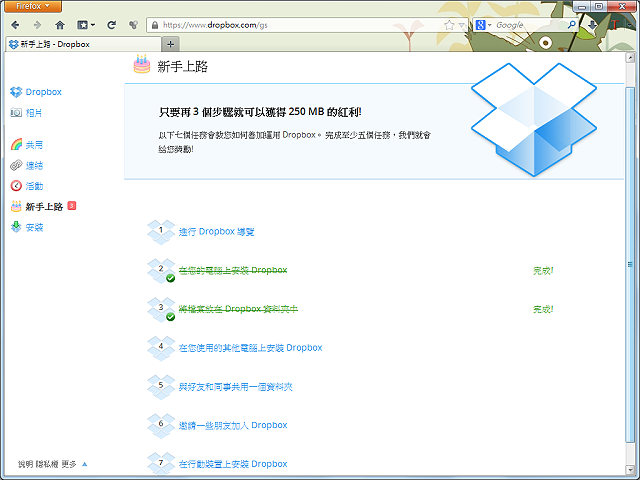
Task: Open 邀請一些朋友加入 Dropbox link
Action: [233, 425]
